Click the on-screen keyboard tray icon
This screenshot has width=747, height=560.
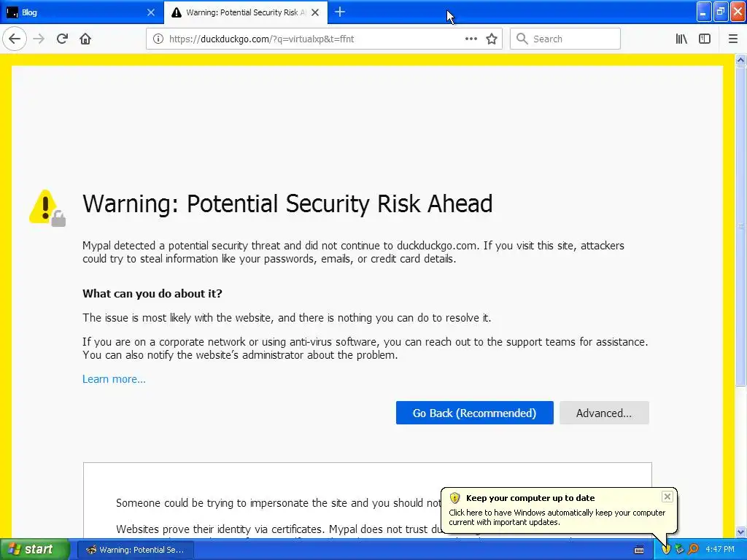click(x=639, y=550)
